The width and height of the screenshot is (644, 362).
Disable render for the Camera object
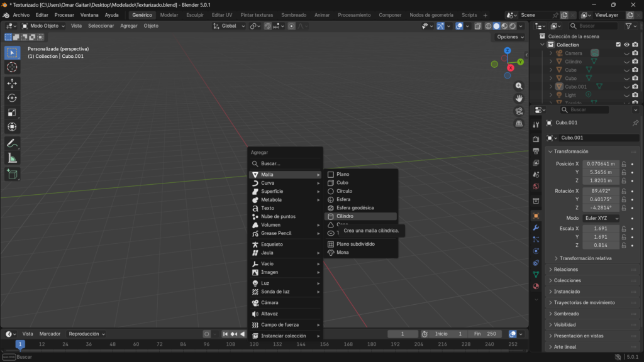[x=635, y=53]
